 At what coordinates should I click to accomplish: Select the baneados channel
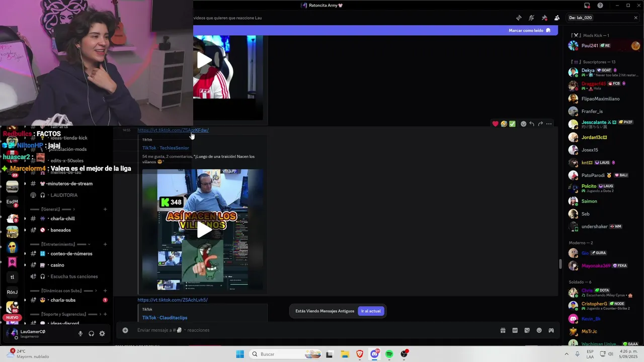click(x=68, y=230)
